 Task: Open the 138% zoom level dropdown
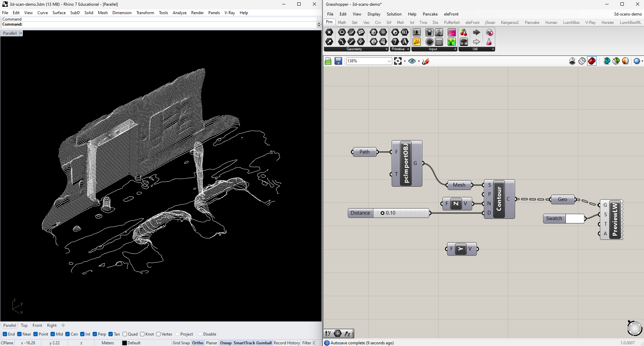coord(389,61)
